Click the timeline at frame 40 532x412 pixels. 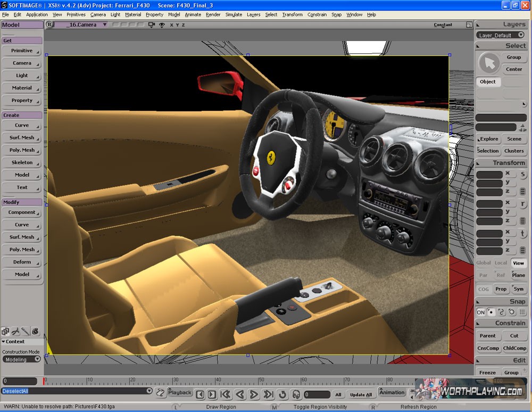click(215, 381)
